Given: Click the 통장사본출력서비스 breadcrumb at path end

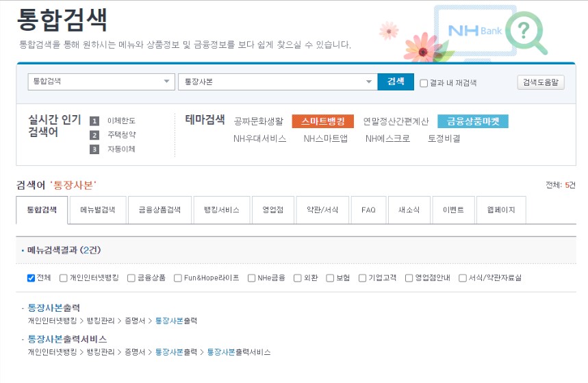Looking at the screenshot, I should coord(239,352).
